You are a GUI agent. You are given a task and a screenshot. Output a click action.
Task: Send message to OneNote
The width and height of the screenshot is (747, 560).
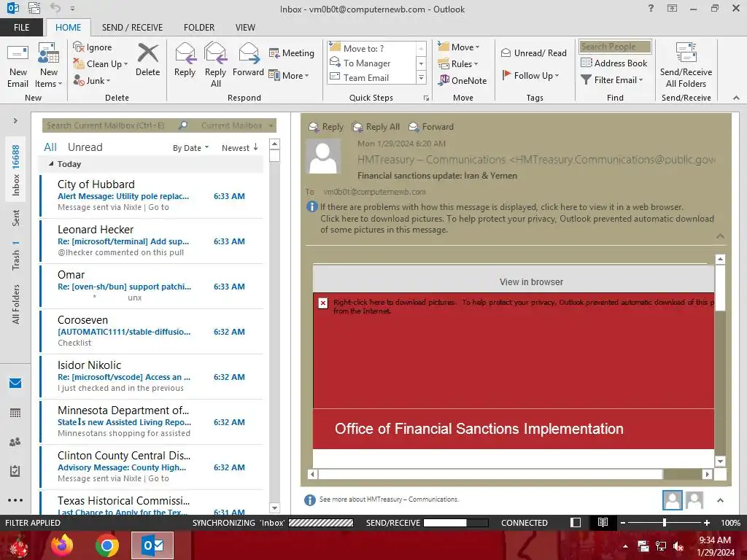[x=462, y=80]
